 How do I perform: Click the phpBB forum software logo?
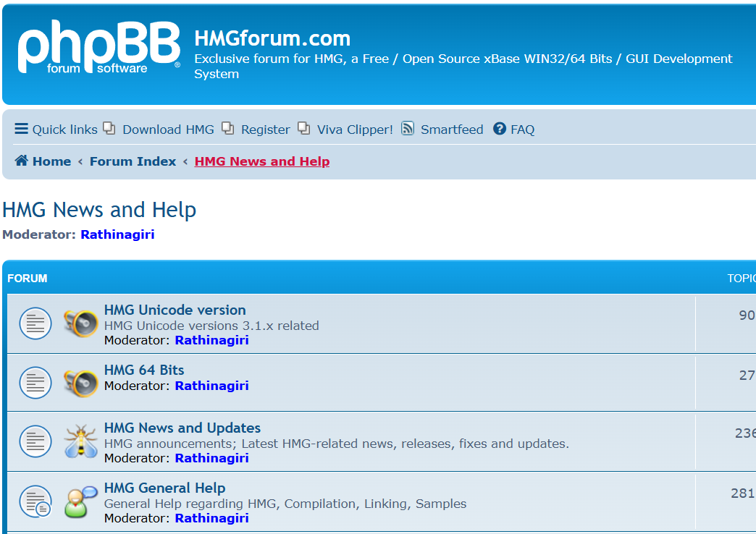[x=98, y=47]
